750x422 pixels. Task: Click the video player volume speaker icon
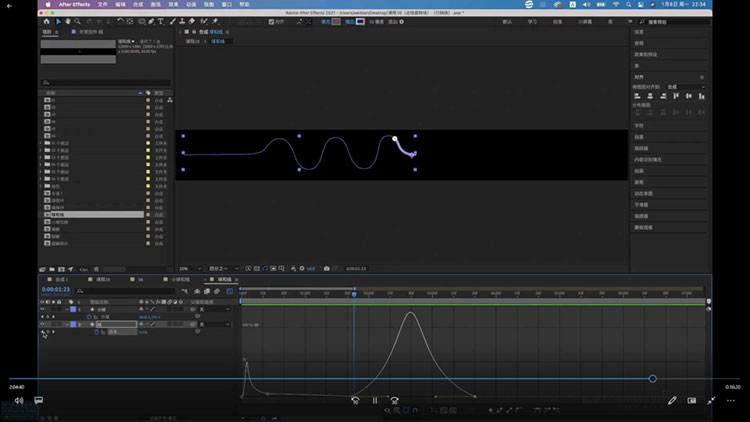click(18, 401)
